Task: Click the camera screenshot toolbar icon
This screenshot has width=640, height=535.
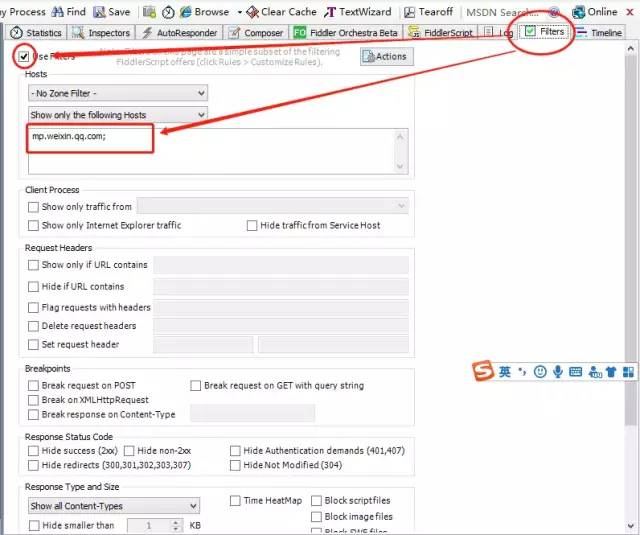Action: point(149,12)
